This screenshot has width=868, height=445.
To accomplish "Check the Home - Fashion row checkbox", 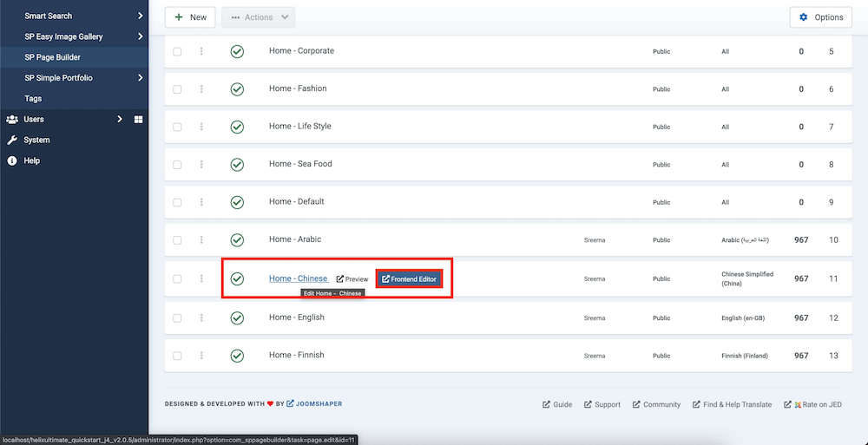I will (x=177, y=89).
